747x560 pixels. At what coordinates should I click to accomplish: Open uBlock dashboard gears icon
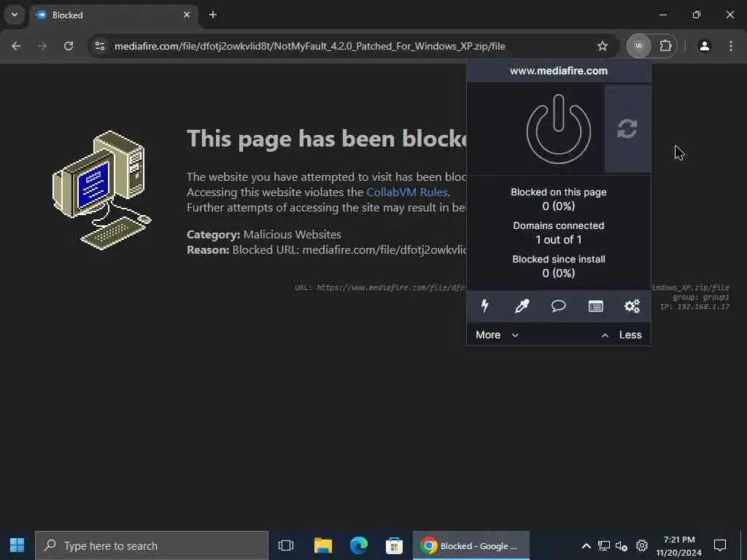click(x=632, y=306)
